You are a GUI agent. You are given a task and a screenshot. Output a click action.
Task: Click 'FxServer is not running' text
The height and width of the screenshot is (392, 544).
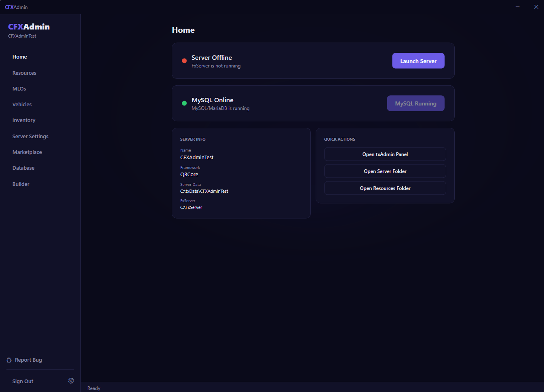tap(216, 66)
